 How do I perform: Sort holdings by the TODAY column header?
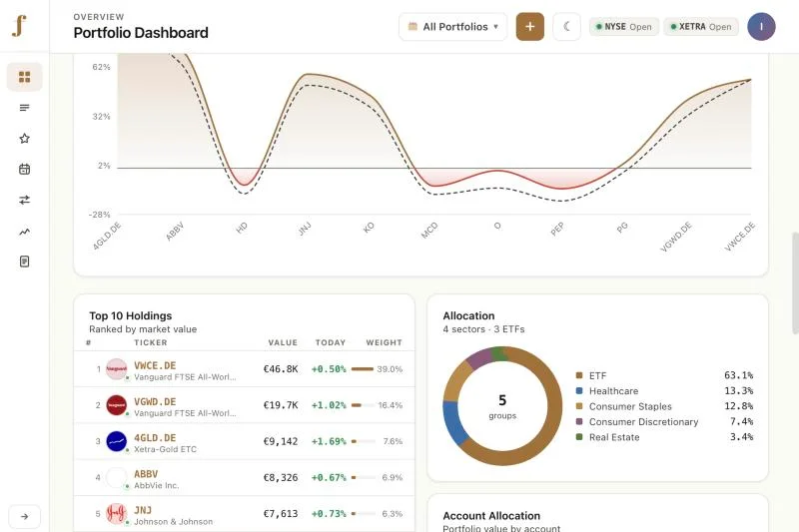(331, 342)
